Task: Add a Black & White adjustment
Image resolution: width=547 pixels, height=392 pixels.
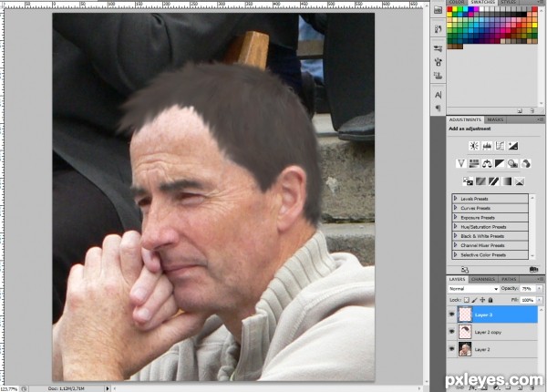Action: (x=500, y=163)
